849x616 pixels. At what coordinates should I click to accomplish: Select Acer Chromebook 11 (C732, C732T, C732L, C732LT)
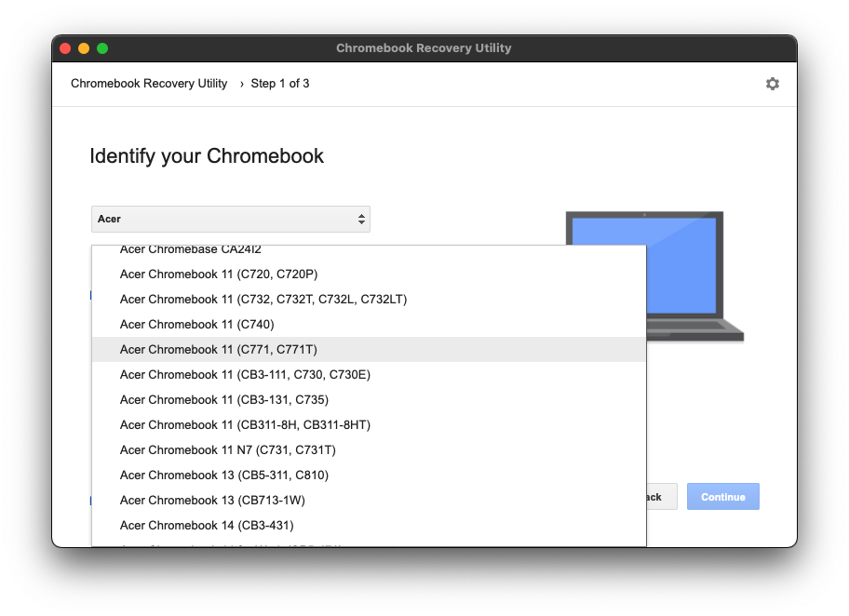click(369, 300)
